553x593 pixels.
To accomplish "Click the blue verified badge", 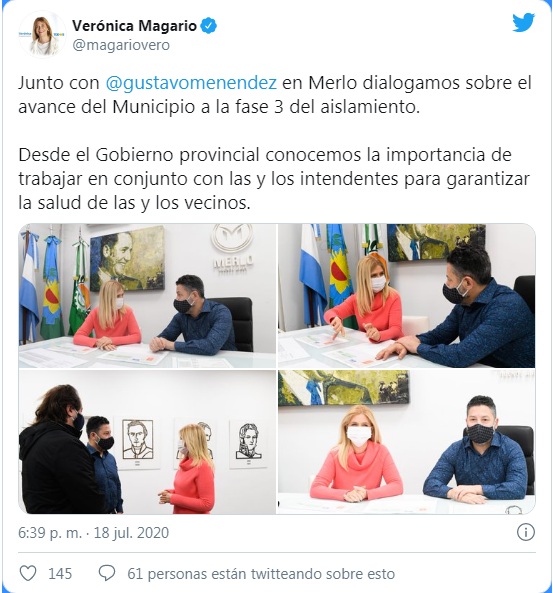I will point(208,26).
